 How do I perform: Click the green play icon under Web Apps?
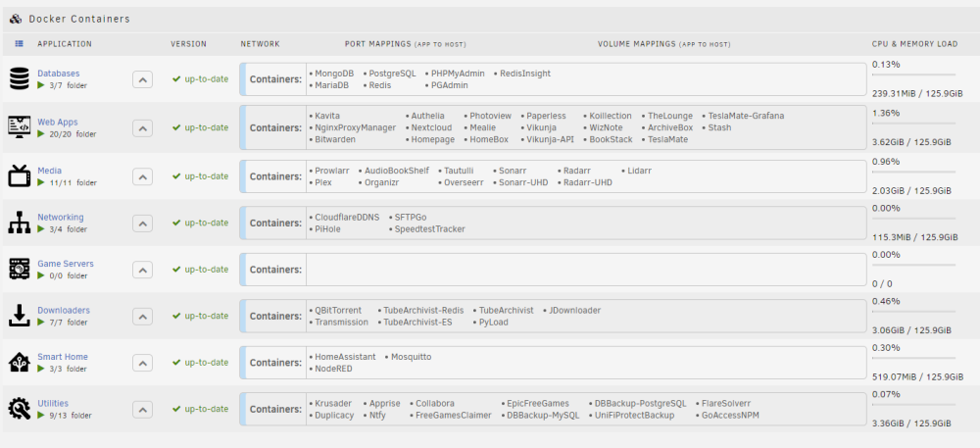41,133
